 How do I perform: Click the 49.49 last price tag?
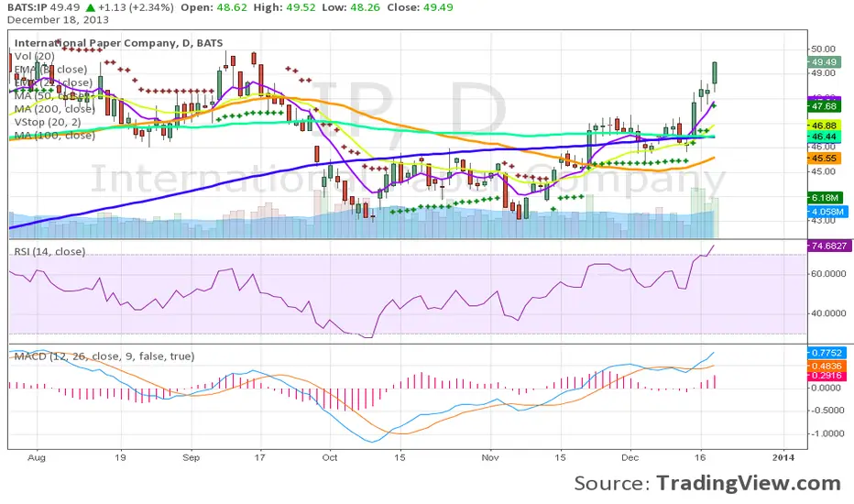point(823,62)
